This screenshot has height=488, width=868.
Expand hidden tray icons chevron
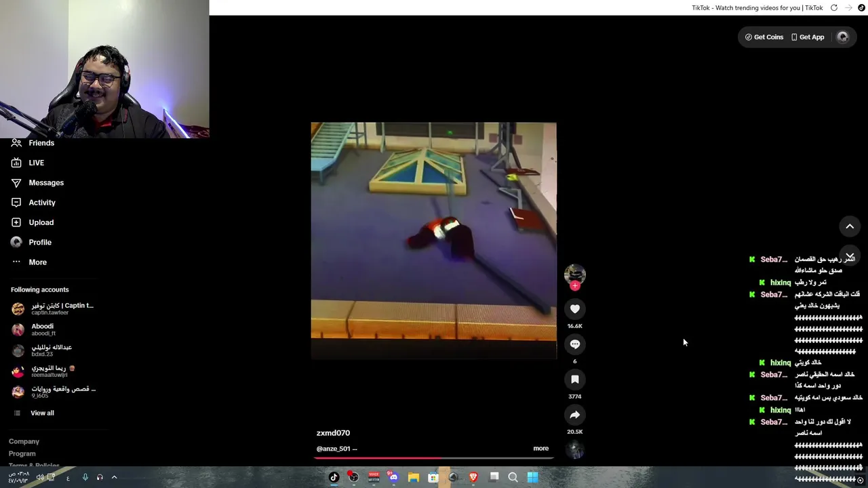[114, 477]
